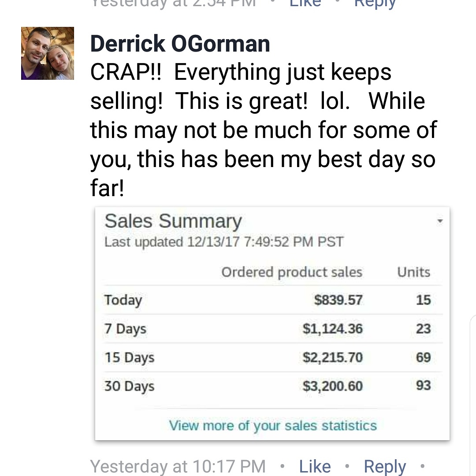Select the 7 Days sales row
Viewport: 476px width, 476px height.
pyautogui.click(x=273, y=329)
